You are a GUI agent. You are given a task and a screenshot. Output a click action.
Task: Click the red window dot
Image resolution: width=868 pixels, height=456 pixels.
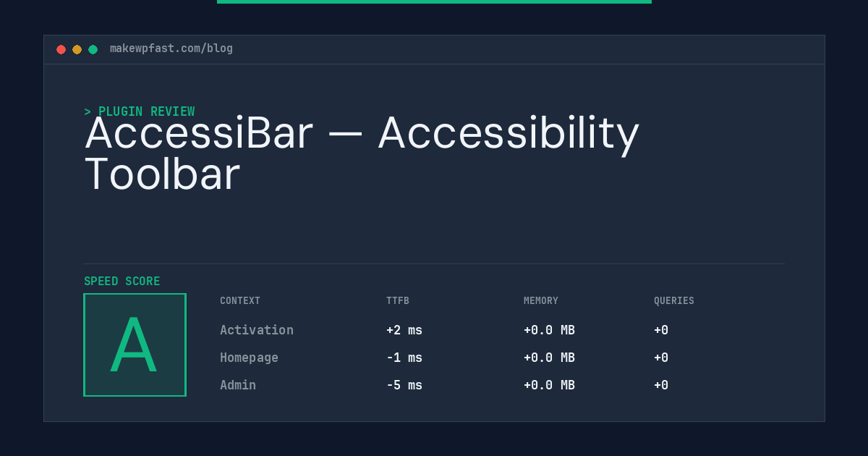click(61, 49)
